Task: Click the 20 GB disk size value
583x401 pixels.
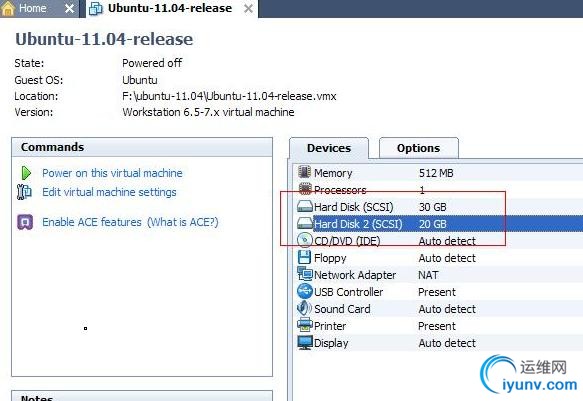Action: click(x=433, y=224)
